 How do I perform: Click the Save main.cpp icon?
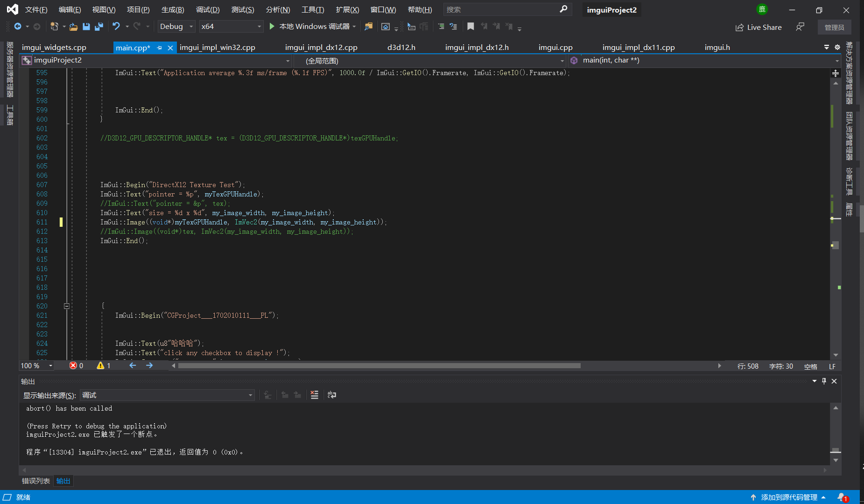[x=86, y=27]
